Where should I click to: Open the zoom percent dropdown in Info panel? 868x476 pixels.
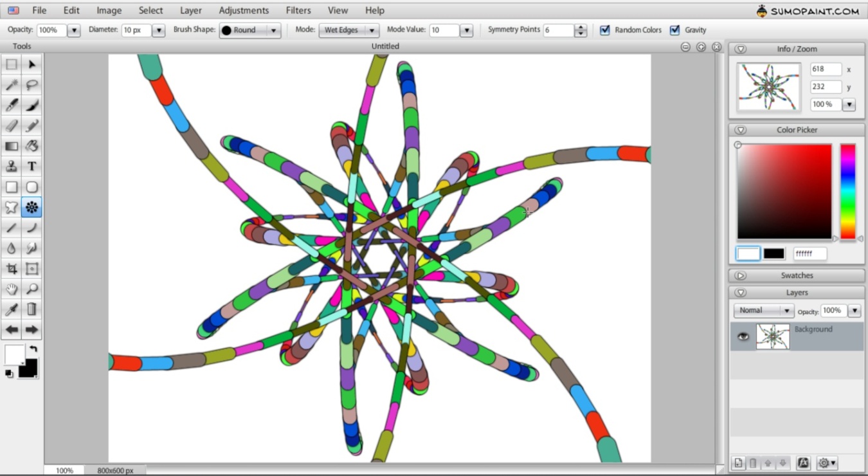coord(849,104)
